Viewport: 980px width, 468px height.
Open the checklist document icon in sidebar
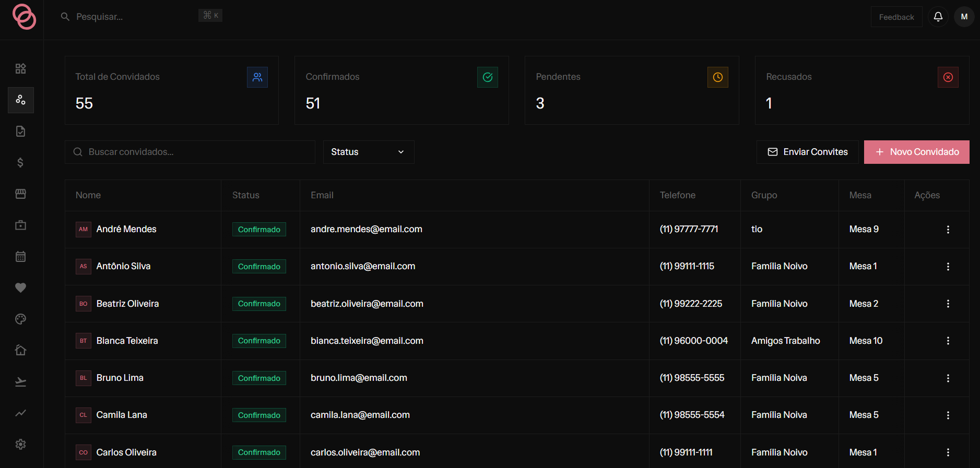click(x=21, y=131)
